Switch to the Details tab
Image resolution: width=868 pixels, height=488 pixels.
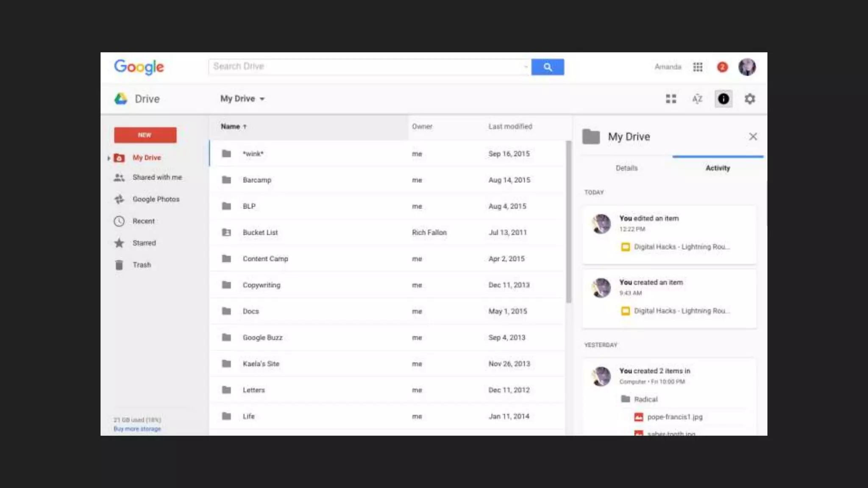(x=626, y=168)
